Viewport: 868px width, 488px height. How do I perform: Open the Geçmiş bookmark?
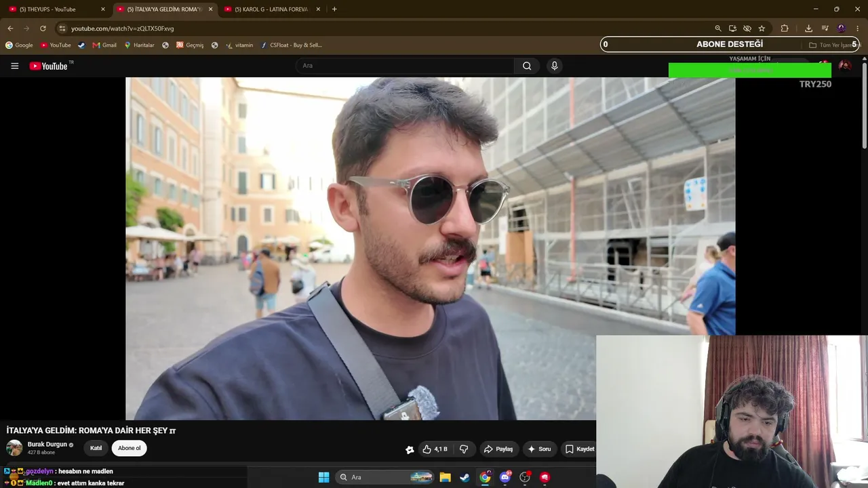pos(190,45)
